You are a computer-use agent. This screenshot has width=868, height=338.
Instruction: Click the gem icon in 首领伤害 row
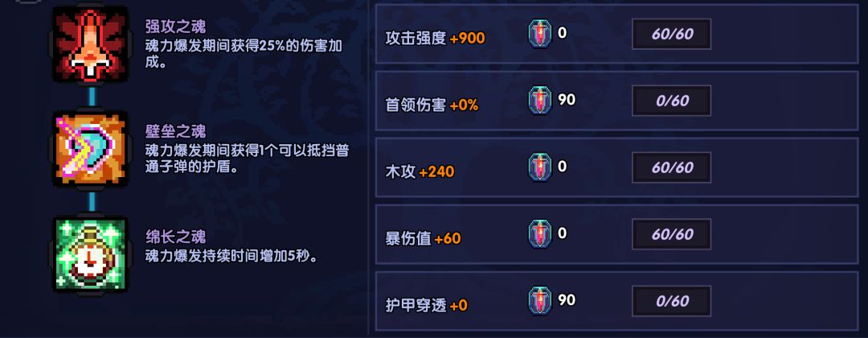tap(540, 101)
